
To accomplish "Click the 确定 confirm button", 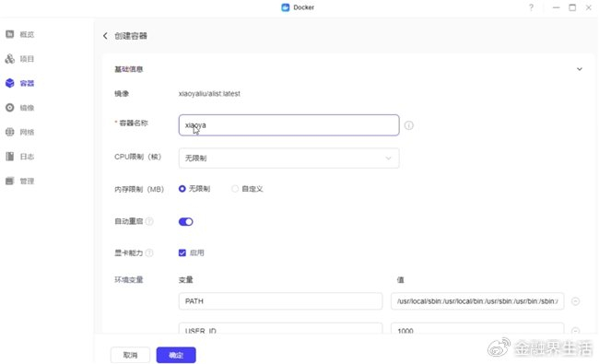I will (176, 355).
